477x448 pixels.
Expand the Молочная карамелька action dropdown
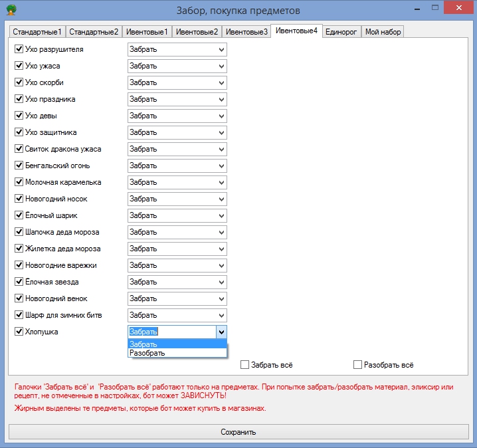pyautogui.click(x=177, y=182)
